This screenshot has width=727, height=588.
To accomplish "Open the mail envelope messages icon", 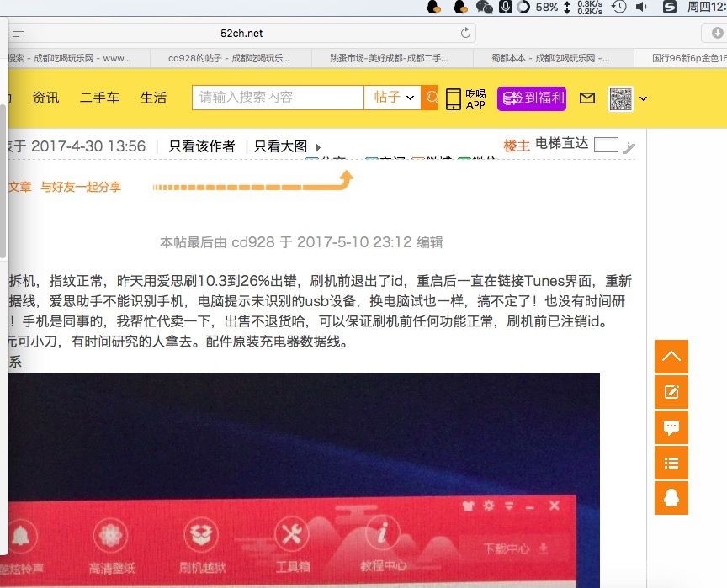I will [x=587, y=98].
